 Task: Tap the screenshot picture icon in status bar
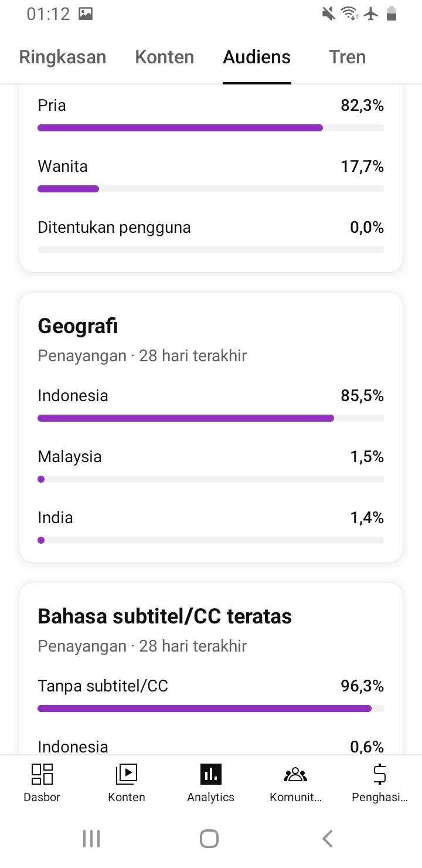point(86,14)
